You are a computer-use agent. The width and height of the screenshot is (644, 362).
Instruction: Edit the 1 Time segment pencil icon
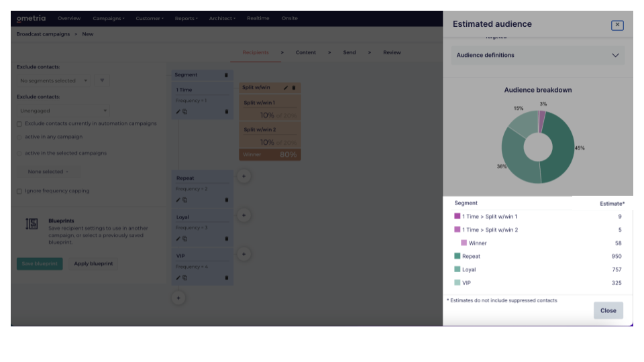pos(178,112)
